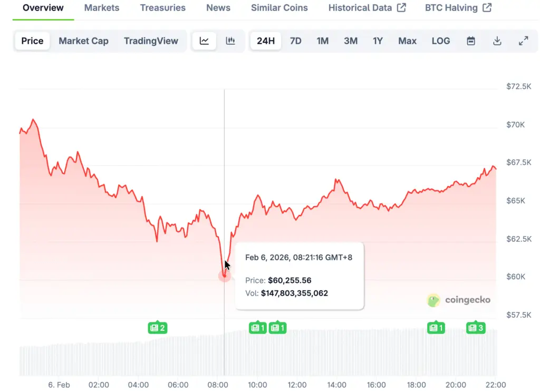Switch to candlestick chart icon
Image resolution: width=540 pixels, height=392 pixels.
point(230,41)
